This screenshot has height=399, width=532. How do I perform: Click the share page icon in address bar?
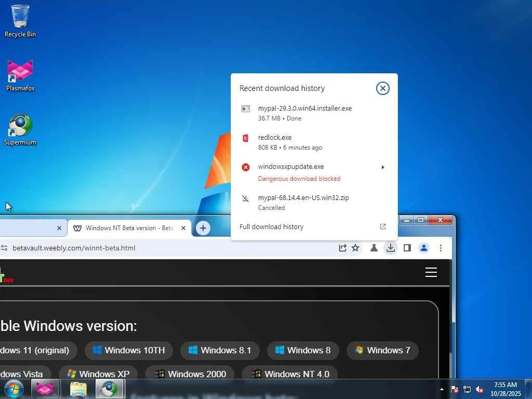pyautogui.click(x=342, y=248)
